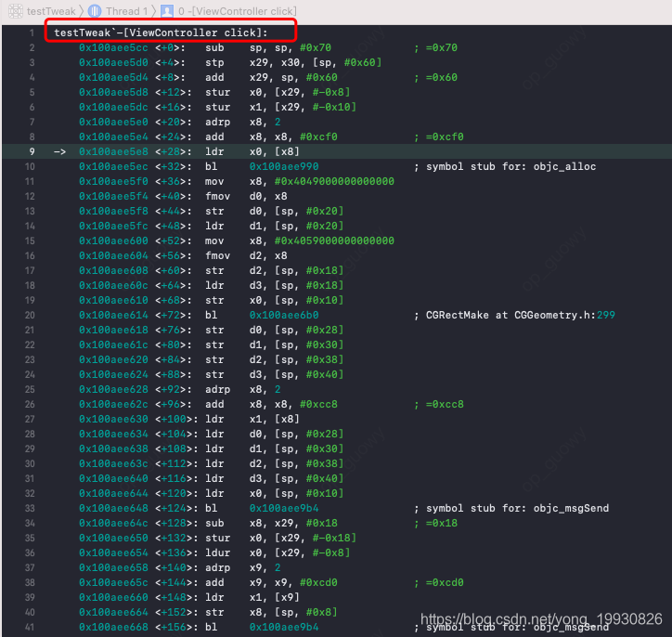Click line number 9 in gutter

tap(32, 151)
